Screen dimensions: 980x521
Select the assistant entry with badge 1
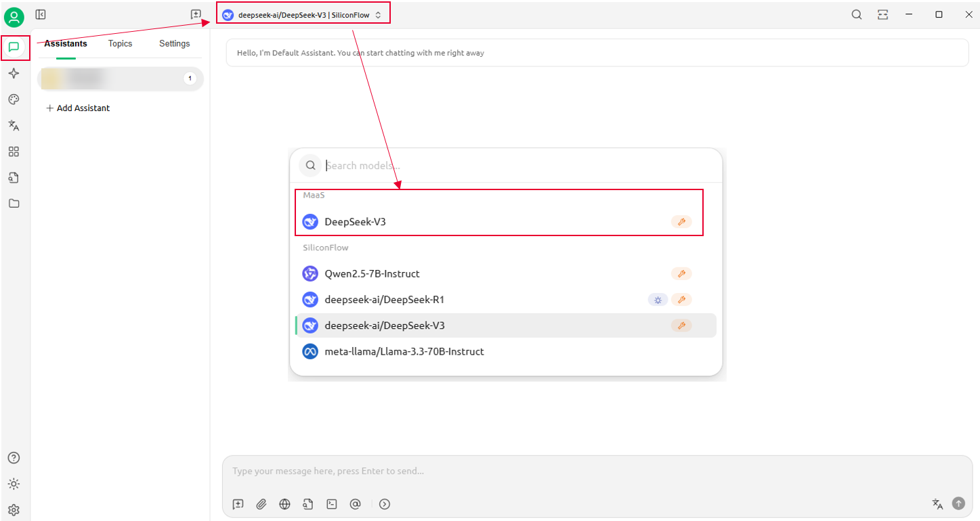(120, 78)
